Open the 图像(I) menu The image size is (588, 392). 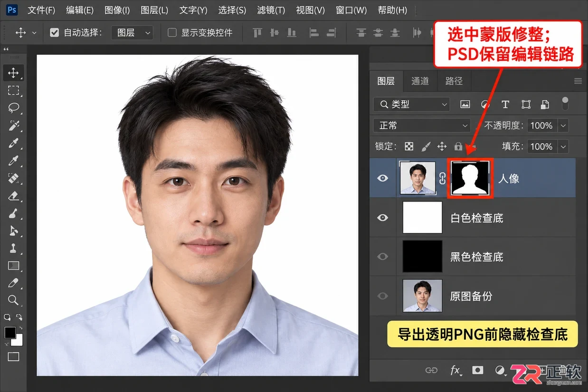(117, 10)
